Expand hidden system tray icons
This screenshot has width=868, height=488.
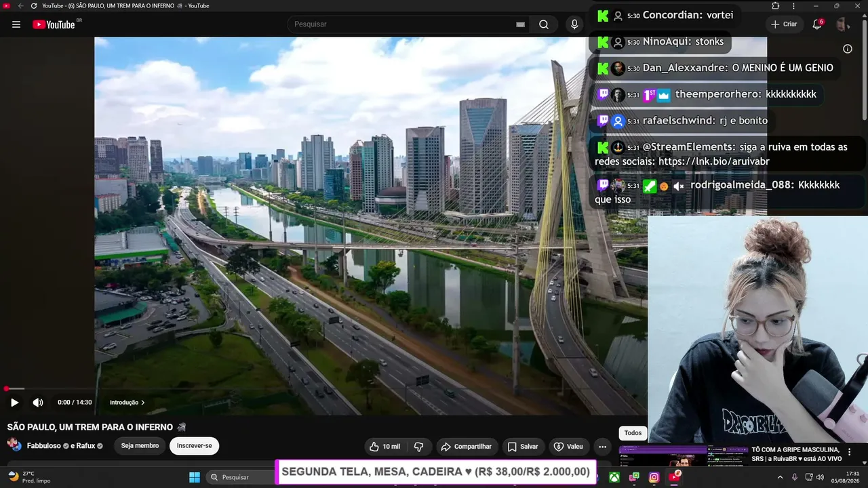coord(780,477)
